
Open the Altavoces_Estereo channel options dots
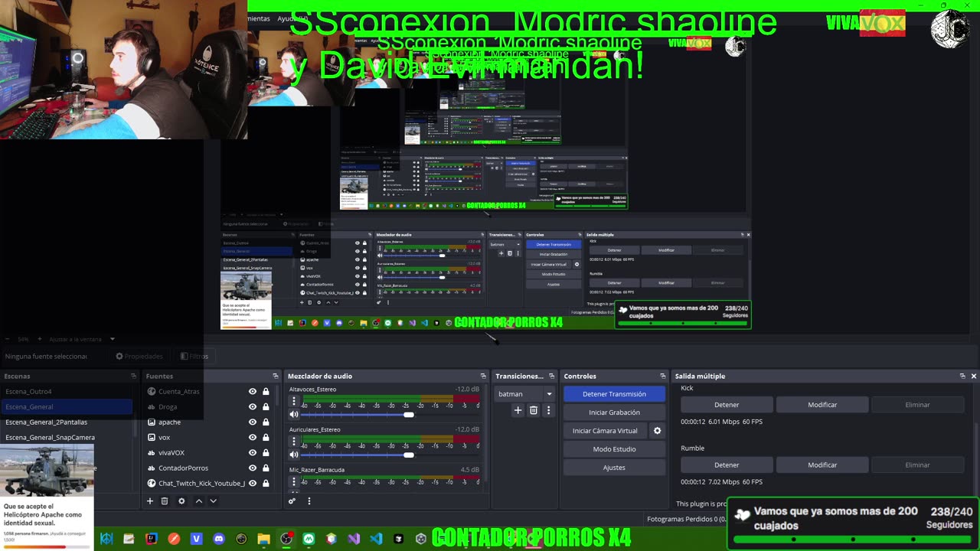pyautogui.click(x=294, y=401)
